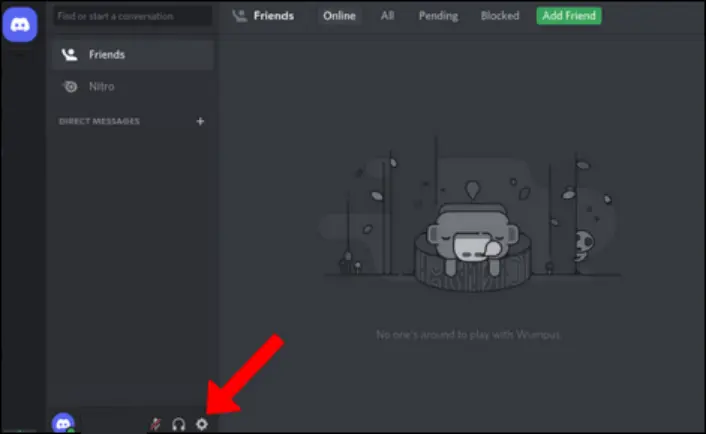Click the Direct Messages header text

(99, 121)
